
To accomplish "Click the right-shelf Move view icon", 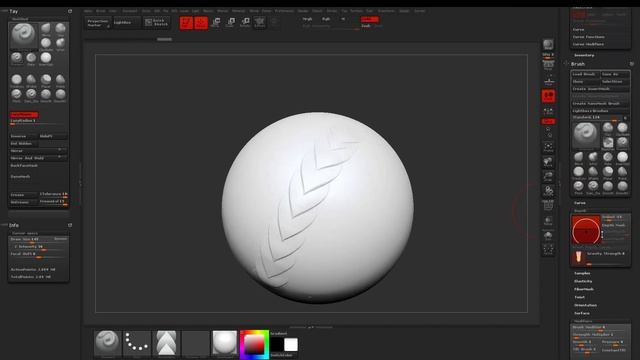I will 548,162.
